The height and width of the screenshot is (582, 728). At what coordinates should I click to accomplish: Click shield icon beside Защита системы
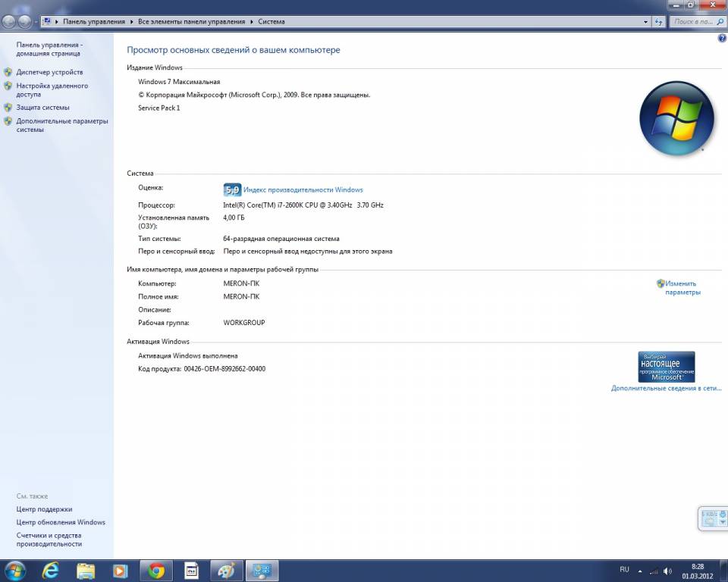(8, 108)
